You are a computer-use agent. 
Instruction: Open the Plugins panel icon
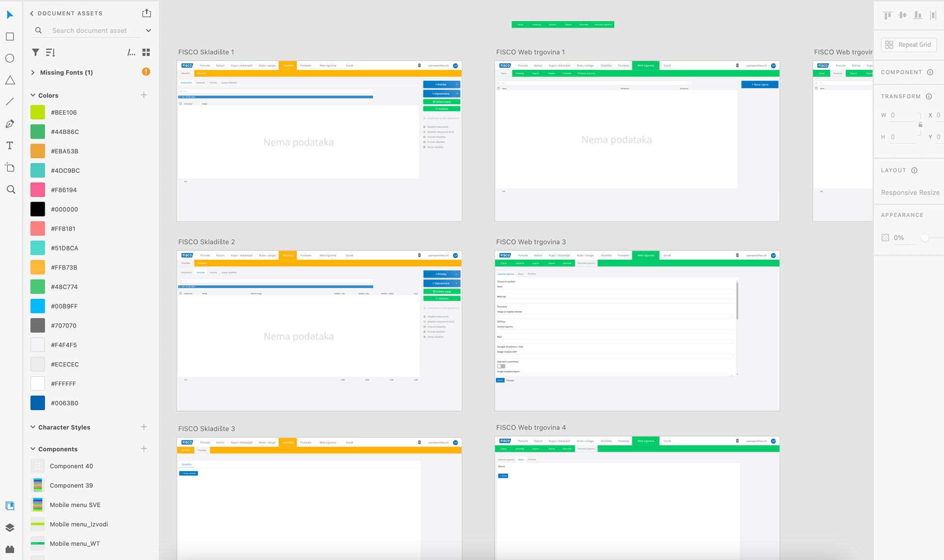coord(10,549)
